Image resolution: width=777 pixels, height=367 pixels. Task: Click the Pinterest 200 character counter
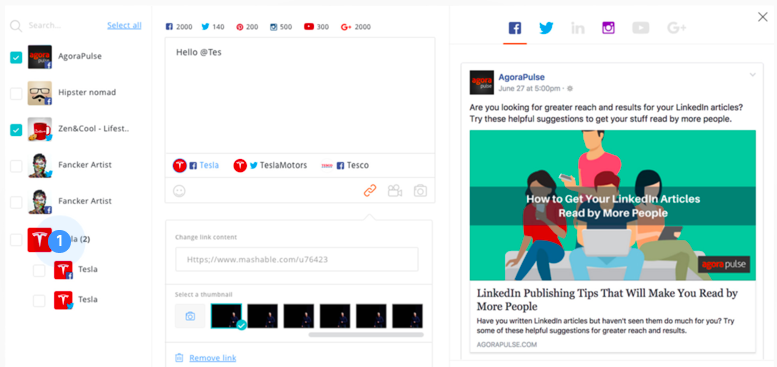247,27
